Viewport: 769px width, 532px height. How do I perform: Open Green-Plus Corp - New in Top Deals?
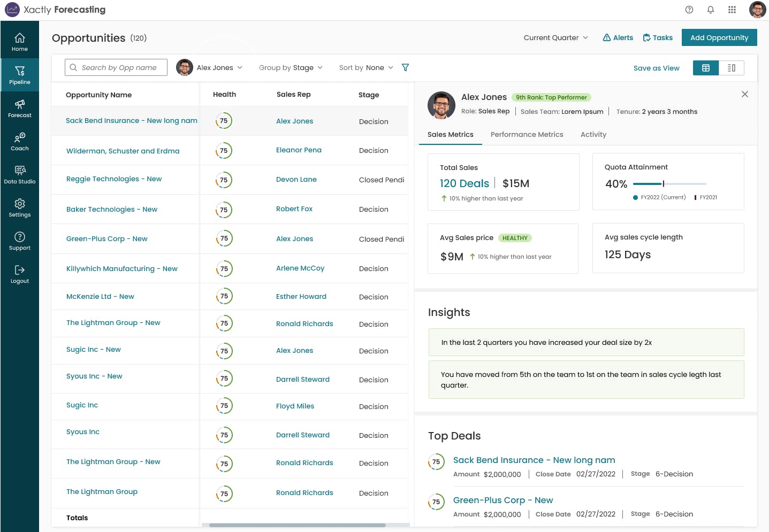click(x=503, y=500)
